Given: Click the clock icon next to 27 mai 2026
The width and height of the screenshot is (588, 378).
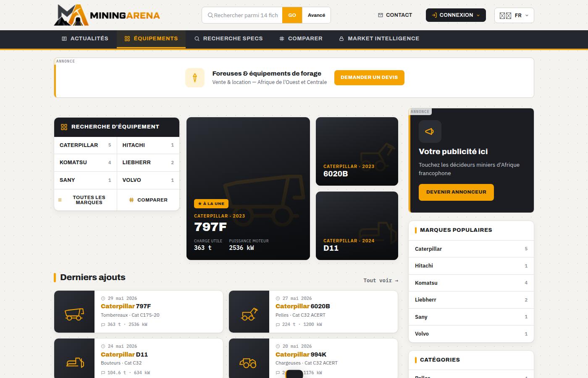Looking at the screenshot, I should [278, 299].
